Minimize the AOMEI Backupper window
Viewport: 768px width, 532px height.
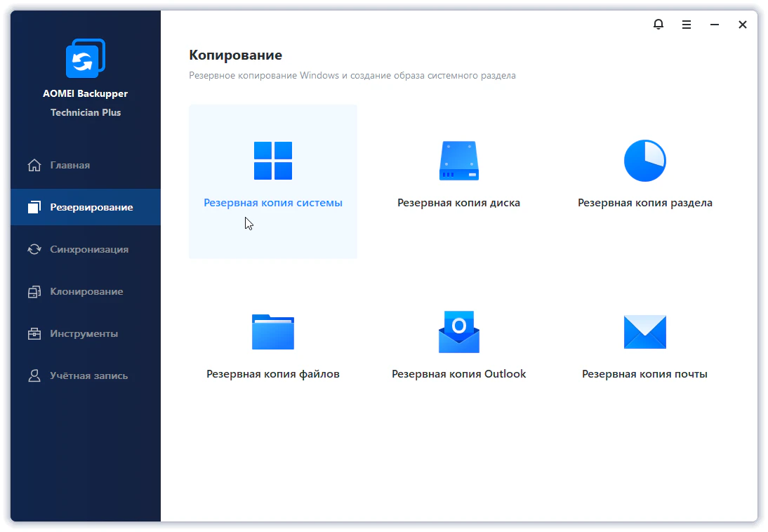[715, 25]
